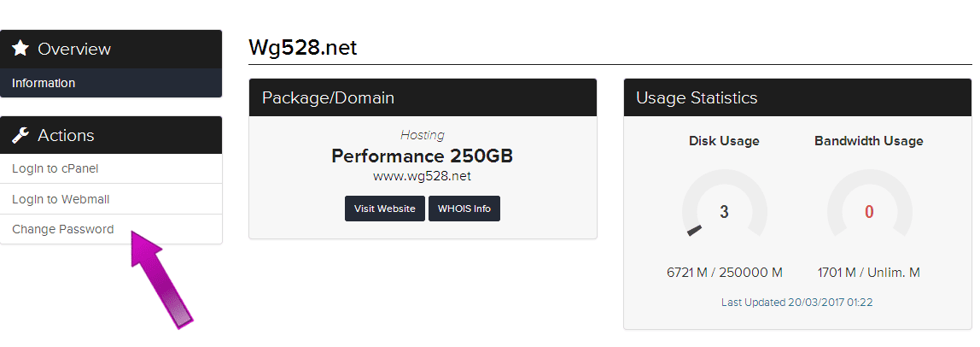Click the star icon beside Overview
980x347 pixels.
(x=20, y=49)
